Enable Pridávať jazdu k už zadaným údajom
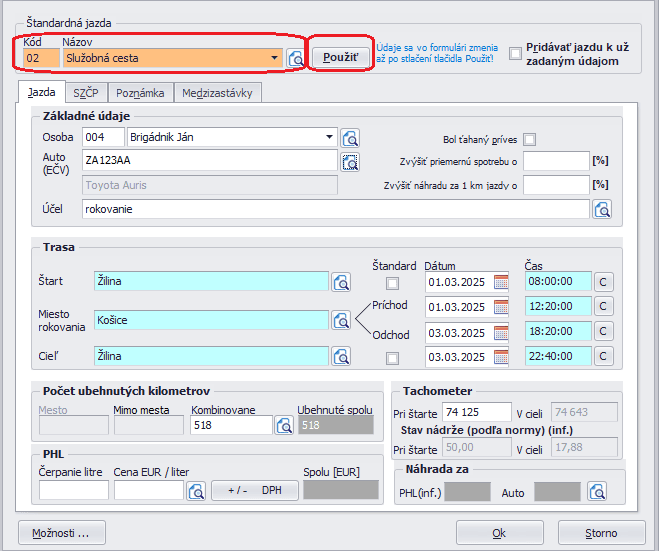Image resolution: width=659 pixels, height=551 pixels. click(516, 53)
